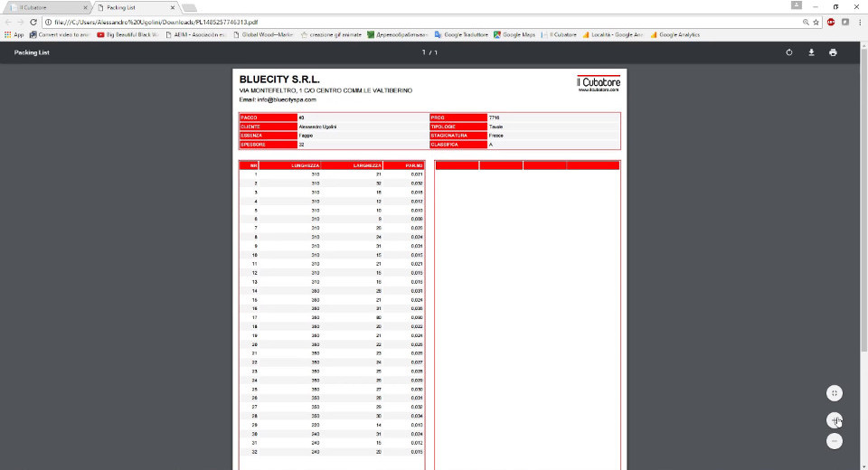Screen dimensions: 868x470
Task: Open the Global Wood--Marke bookmark
Action: [263, 35]
